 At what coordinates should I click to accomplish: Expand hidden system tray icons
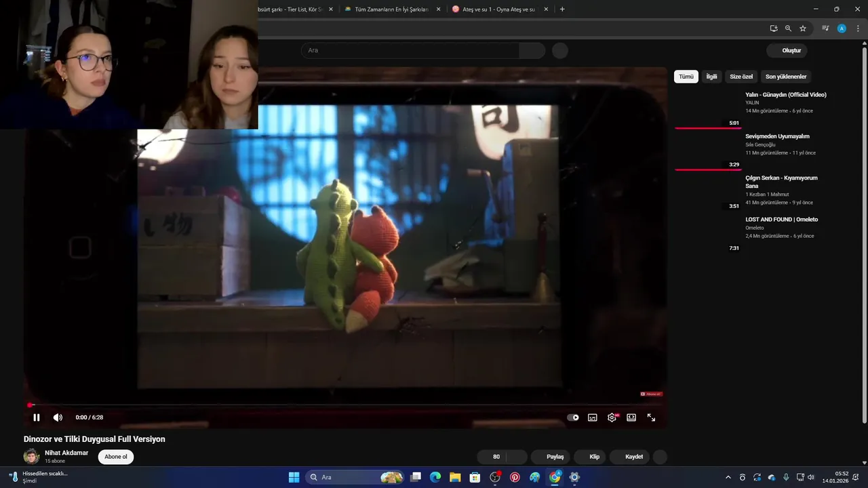(728, 477)
